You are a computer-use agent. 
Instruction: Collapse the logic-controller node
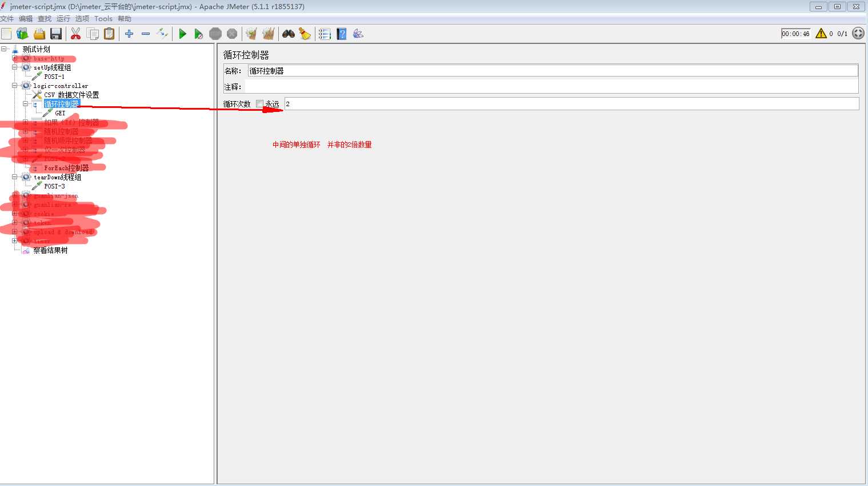tap(15, 86)
